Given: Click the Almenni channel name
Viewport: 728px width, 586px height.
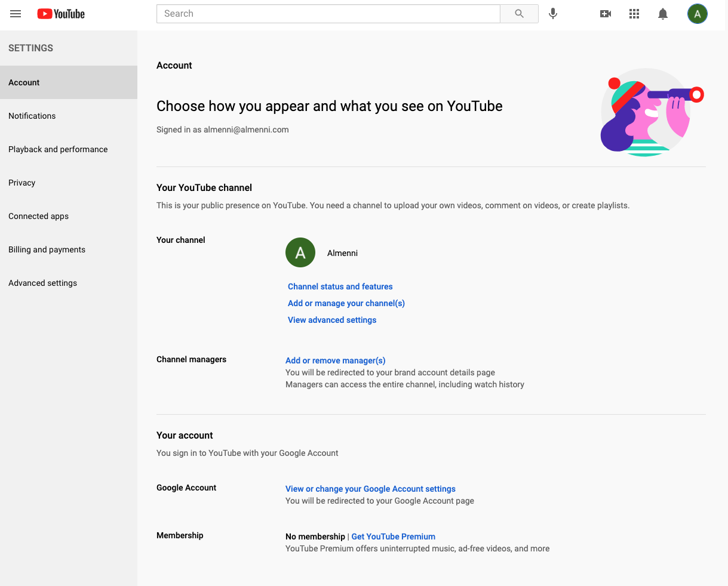Looking at the screenshot, I should tap(343, 253).
